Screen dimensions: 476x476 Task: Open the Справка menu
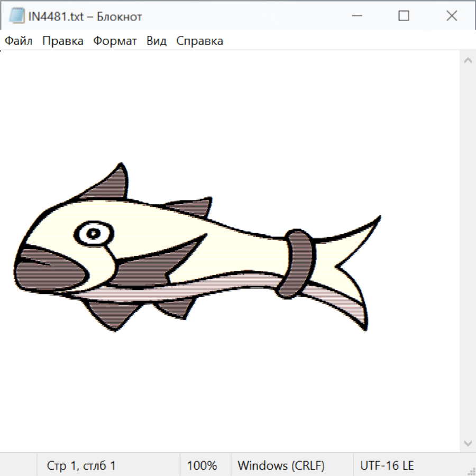tap(199, 41)
